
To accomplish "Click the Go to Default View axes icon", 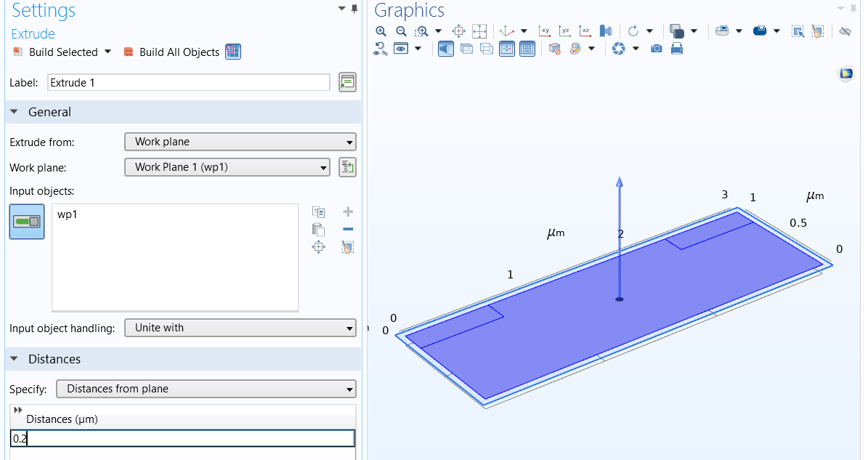I will [506, 31].
